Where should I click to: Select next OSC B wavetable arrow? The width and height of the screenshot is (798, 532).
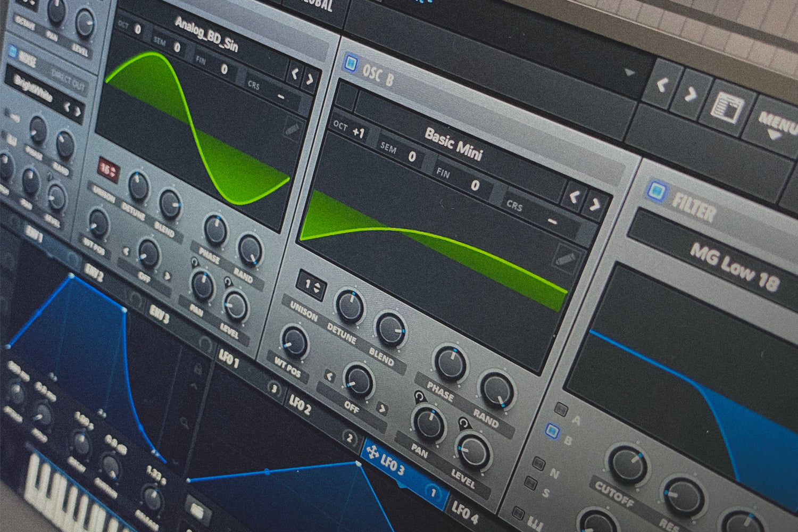595,205
